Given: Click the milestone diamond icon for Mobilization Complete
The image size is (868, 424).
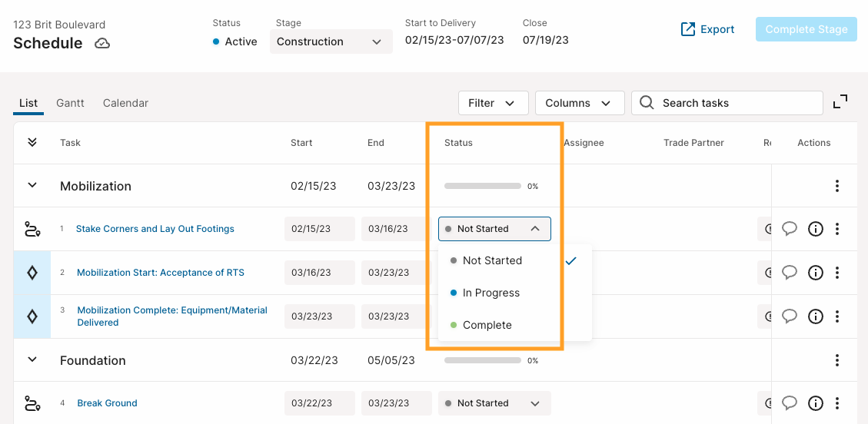Looking at the screenshot, I should point(32,316).
